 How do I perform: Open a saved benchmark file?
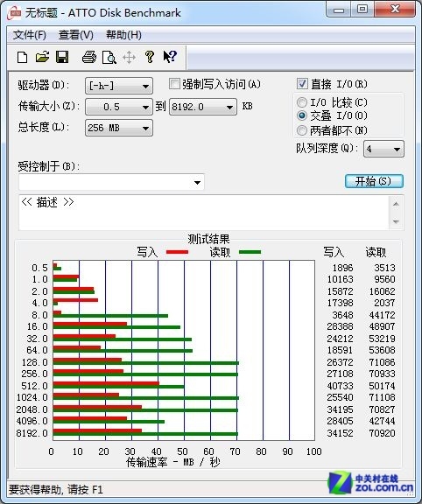42,57
